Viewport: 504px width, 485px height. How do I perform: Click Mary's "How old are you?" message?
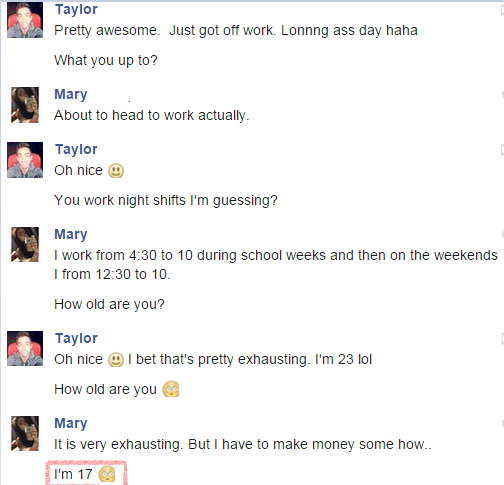pos(109,304)
